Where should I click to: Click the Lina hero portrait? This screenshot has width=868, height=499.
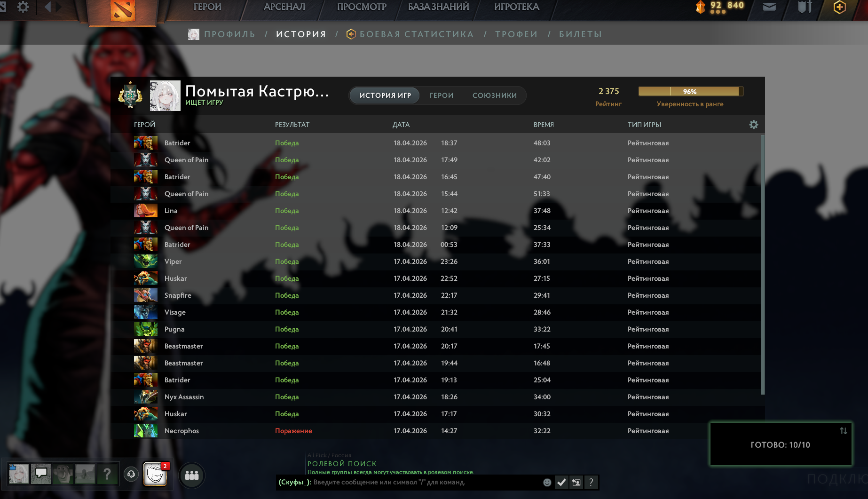(x=146, y=211)
